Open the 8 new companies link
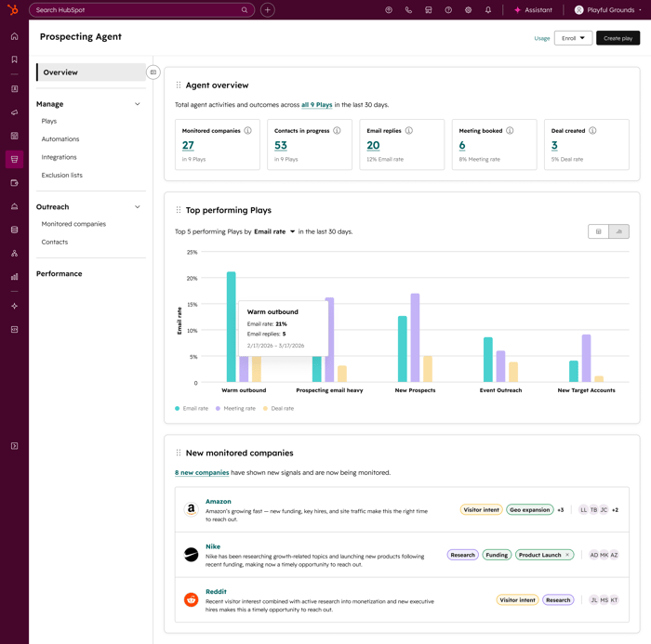Screen dimensions: 651x644 click(202, 472)
